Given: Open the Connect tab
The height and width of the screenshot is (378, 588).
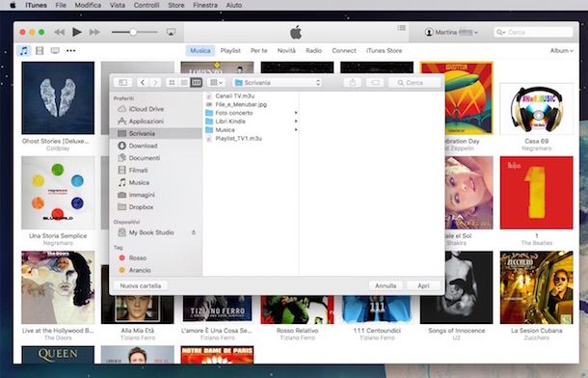Looking at the screenshot, I should pyautogui.click(x=344, y=50).
